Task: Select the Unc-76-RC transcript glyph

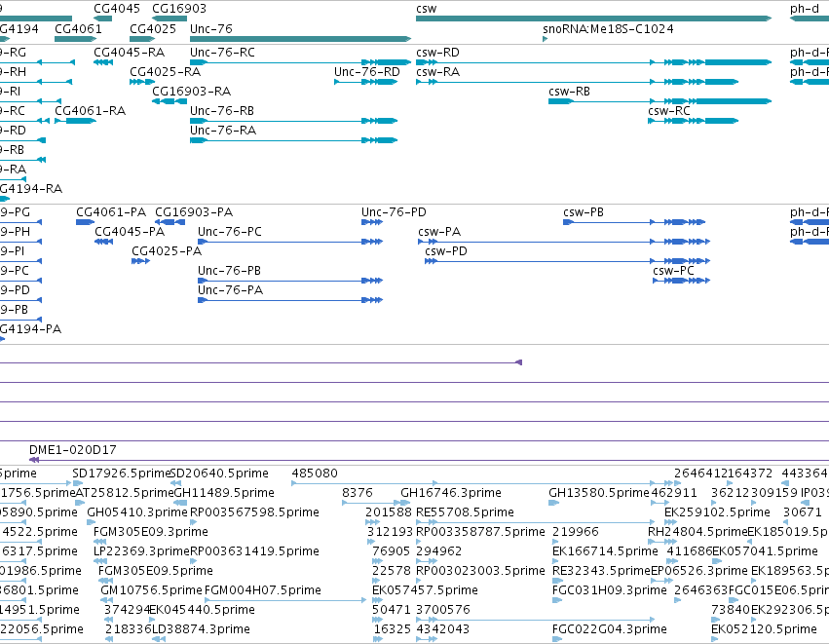Action: [300, 62]
